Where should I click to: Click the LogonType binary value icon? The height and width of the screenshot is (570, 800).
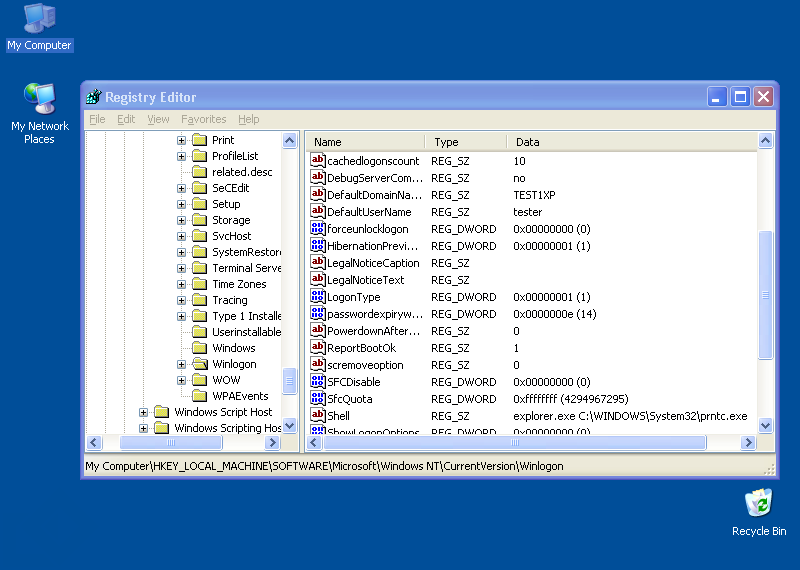point(319,297)
